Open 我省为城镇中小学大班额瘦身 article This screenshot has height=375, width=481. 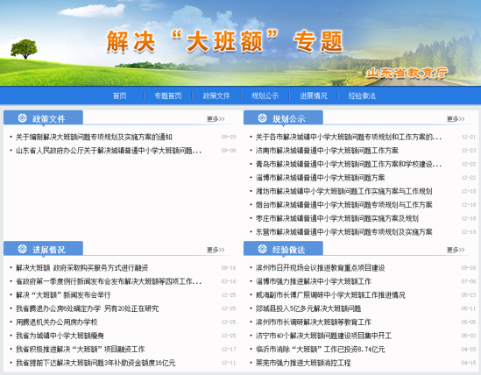[60, 336]
